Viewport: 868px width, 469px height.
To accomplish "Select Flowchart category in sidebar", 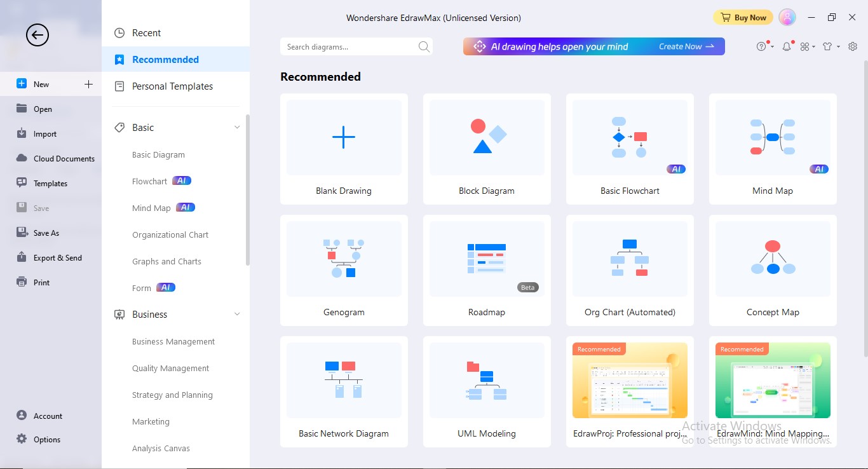I will coord(149,181).
